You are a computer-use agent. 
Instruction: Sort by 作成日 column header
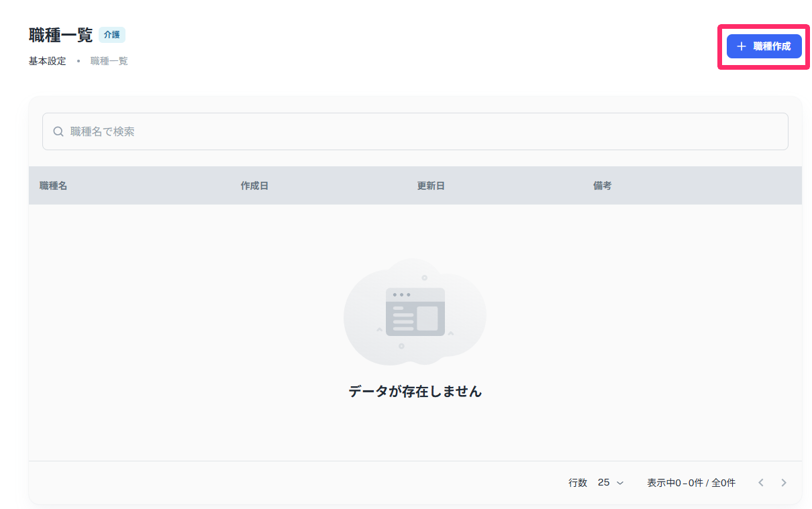click(x=254, y=186)
